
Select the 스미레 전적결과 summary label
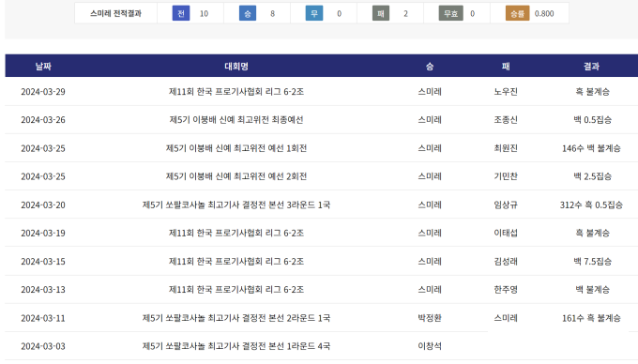pyautogui.click(x=115, y=13)
